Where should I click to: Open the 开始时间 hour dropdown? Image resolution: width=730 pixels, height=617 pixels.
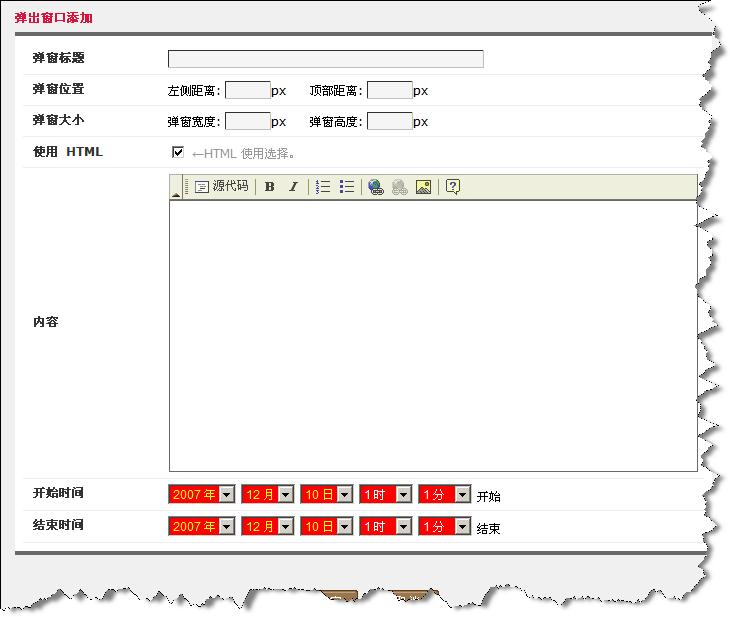pyautogui.click(x=385, y=494)
